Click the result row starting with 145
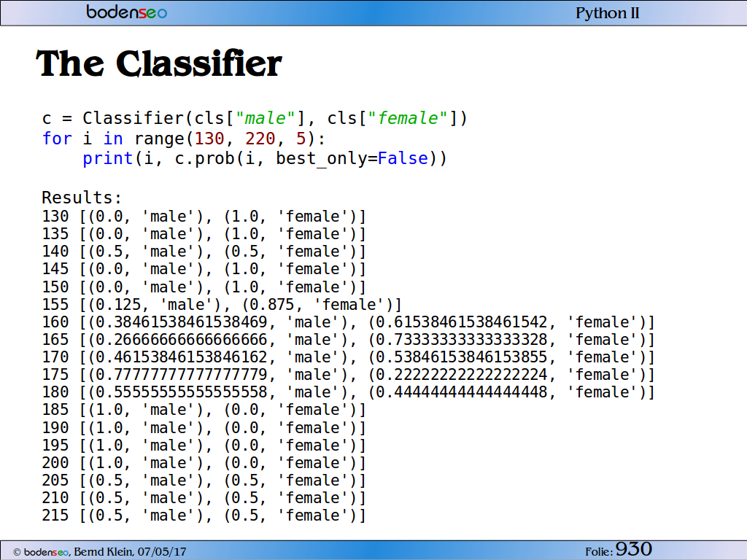The image size is (747, 560). pos(204,270)
